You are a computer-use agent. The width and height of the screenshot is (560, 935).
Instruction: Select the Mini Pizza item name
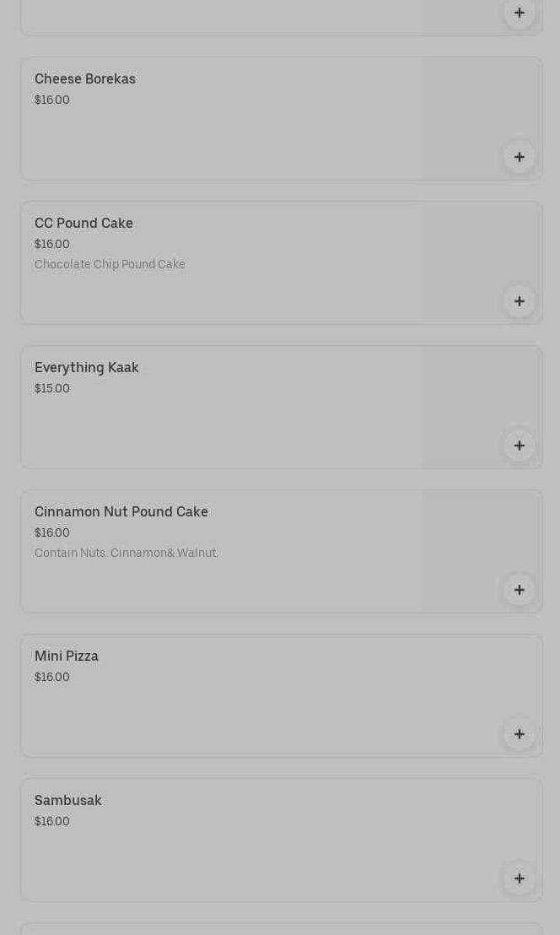point(67,656)
